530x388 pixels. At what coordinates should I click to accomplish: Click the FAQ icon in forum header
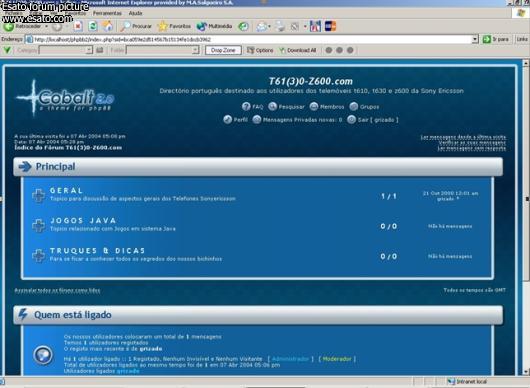[246, 106]
